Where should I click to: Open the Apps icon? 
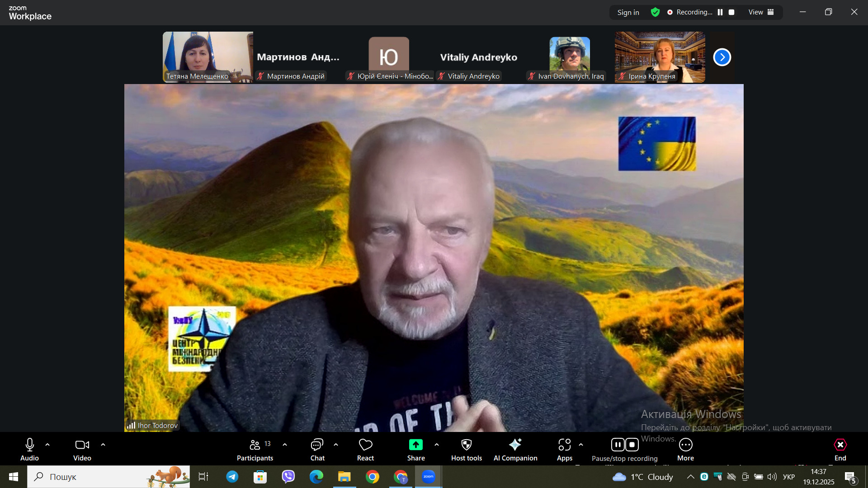point(564,445)
